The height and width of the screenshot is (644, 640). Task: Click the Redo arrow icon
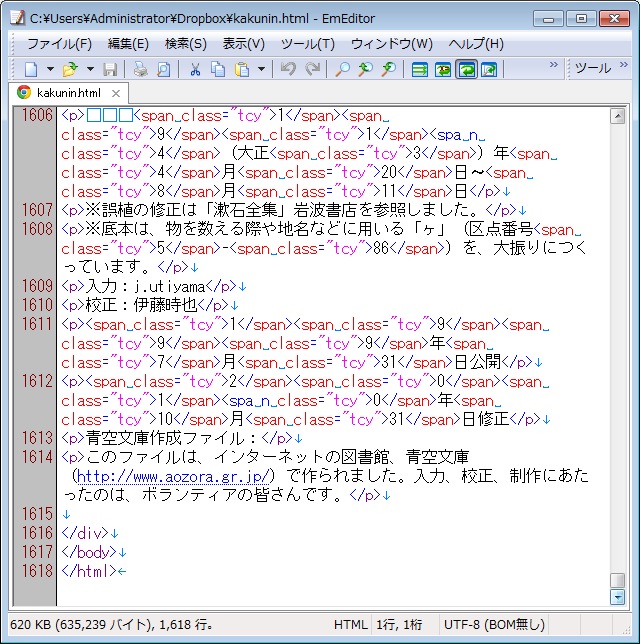pyautogui.click(x=313, y=69)
